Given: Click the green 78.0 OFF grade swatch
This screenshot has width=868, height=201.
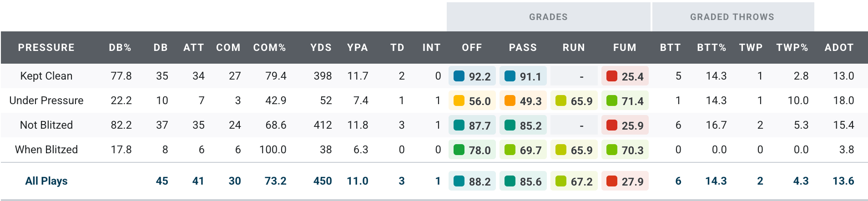Looking at the screenshot, I should pyautogui.click(x=459, y=150).
